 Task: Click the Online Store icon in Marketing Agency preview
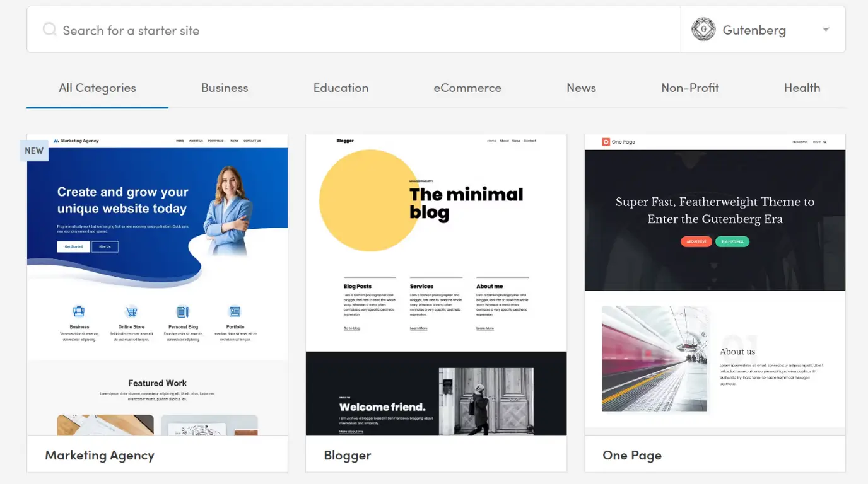point(131,311)
